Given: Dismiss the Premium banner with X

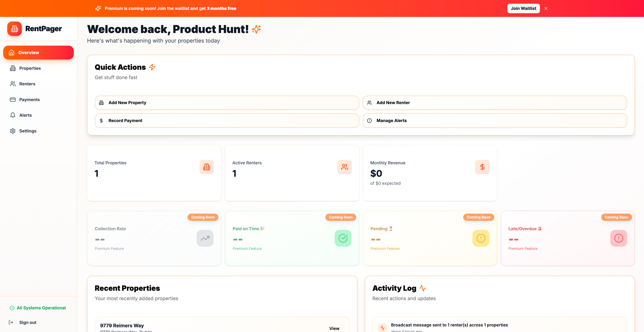Looking at the screenshot, I should 546,9.
